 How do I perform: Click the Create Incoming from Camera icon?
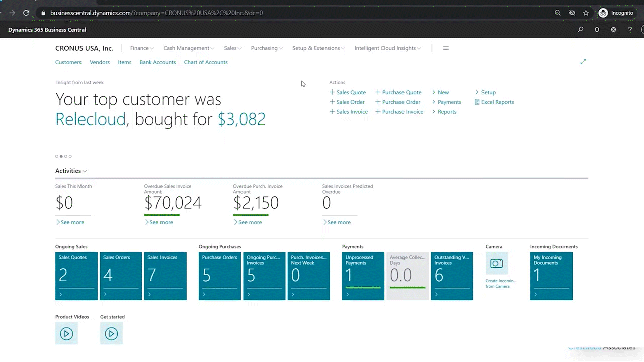click(497, 263)
